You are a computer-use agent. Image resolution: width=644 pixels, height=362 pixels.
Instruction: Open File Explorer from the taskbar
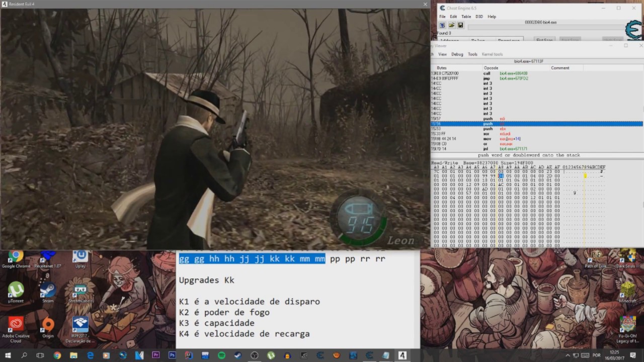pyautogui.click(x=73, y=355)
